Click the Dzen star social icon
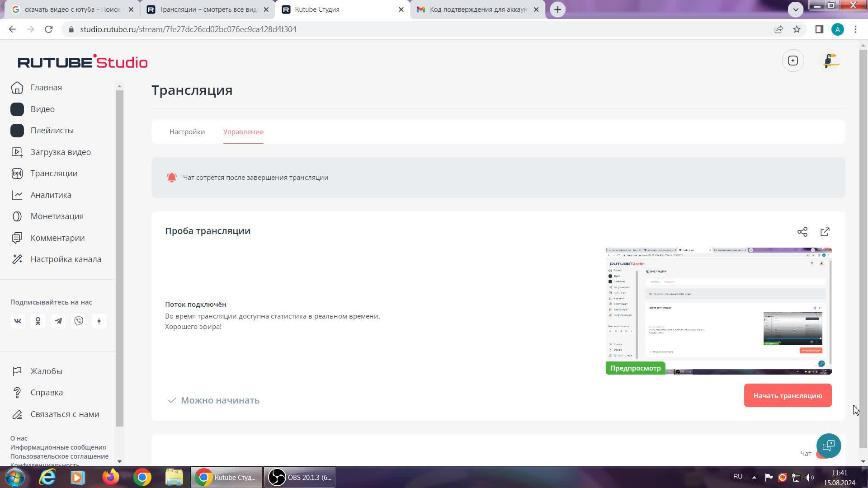The width and height of the screenshot is (868, 488). pyautogui.click(x=99, y=321)
